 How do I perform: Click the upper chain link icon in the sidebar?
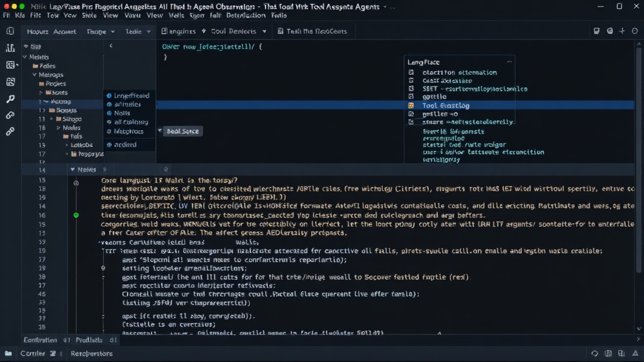point(10,116)
